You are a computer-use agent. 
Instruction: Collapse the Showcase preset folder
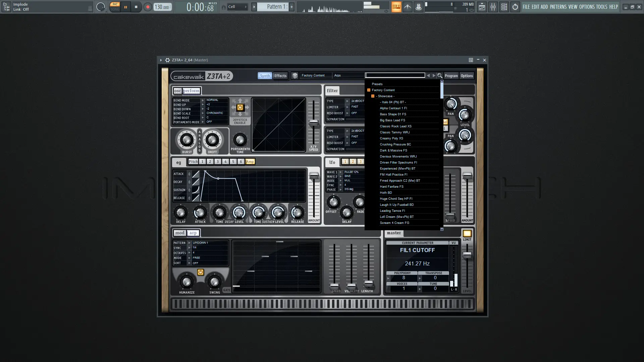(373, 96)
